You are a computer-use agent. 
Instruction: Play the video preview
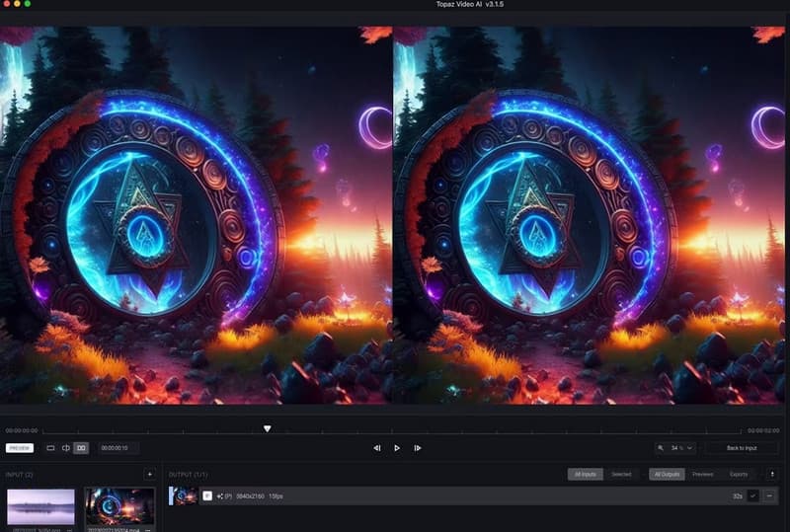tap(397, 448)
